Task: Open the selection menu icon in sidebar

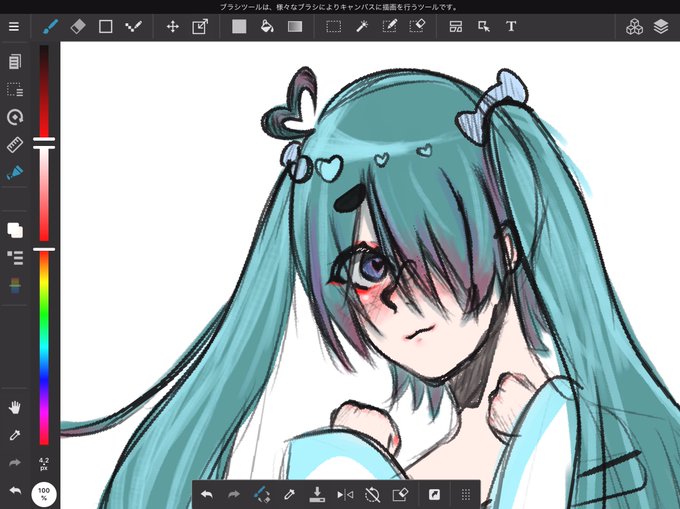Action: [15, 89]
